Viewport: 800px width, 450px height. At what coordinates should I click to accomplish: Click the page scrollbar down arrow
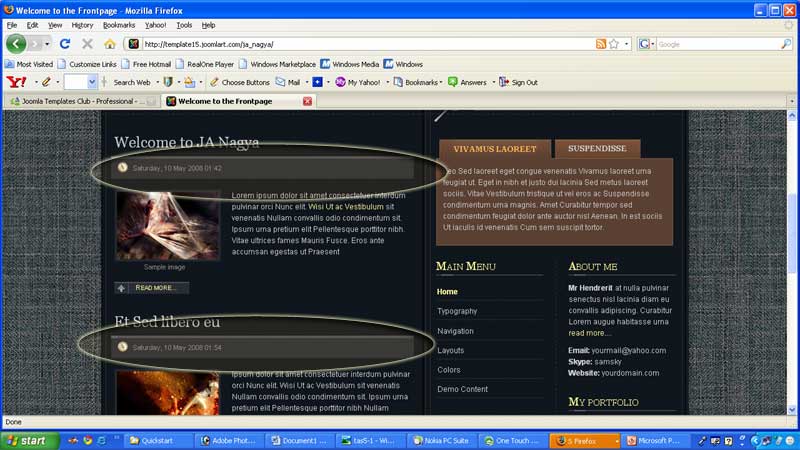[x=792, y=410]
